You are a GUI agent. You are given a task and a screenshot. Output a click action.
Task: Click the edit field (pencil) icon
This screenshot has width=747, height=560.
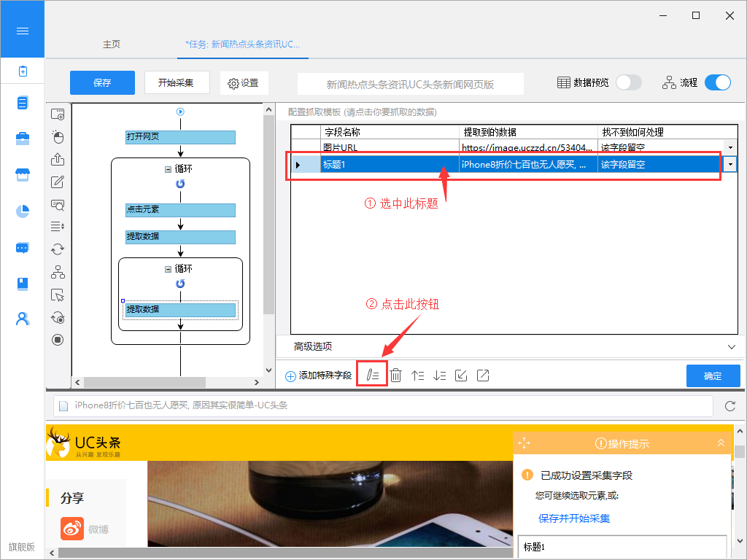(x=372, y=376)
